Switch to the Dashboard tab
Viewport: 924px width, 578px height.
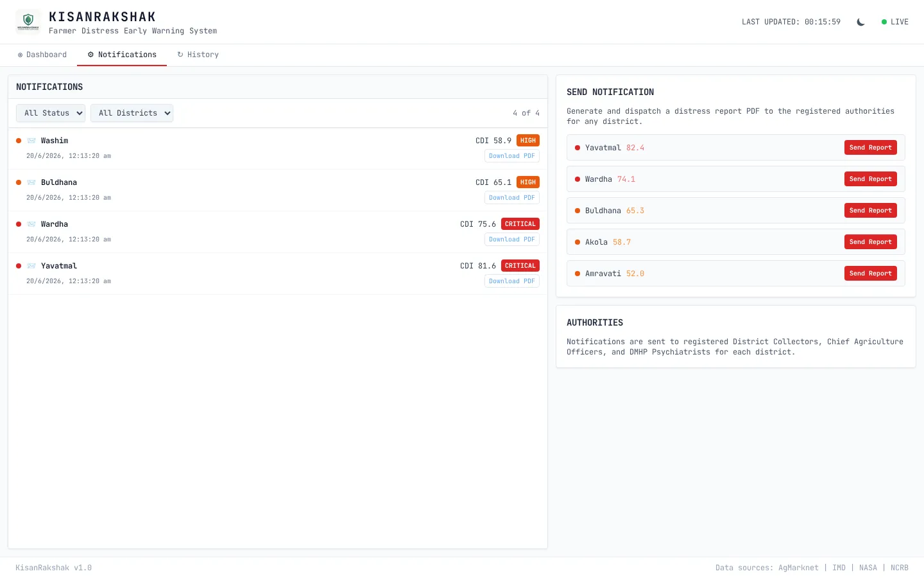pyautogui.click(x=42, y=55)
